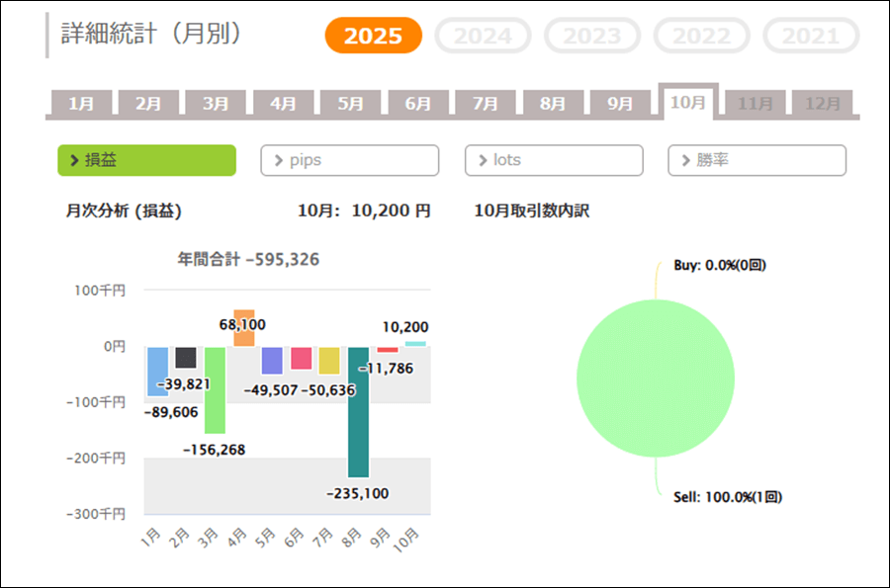
Task: Select the active 10月 month tab
Action: point(688,102)
